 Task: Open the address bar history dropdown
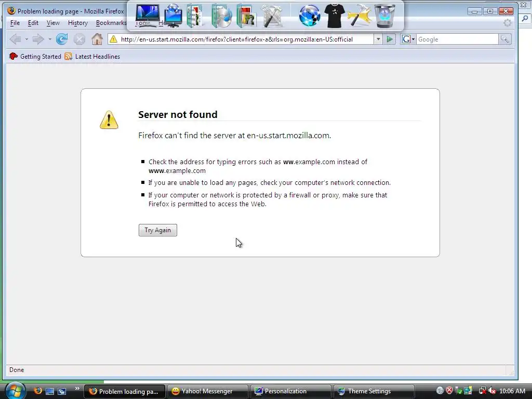click(x=378, y=39)
